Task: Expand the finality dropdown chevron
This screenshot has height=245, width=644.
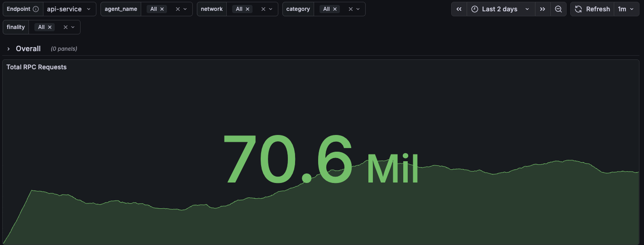Action: pos(73,27)
